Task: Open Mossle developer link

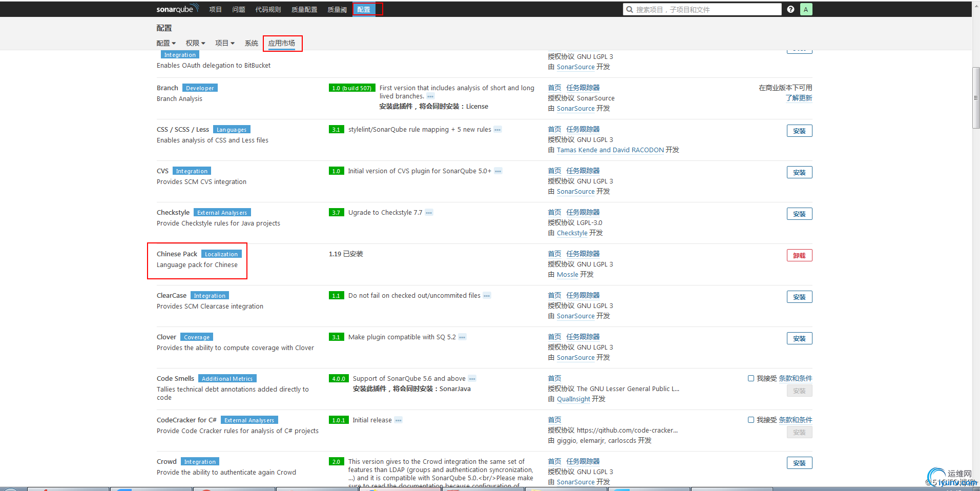Action: [568, 274]
